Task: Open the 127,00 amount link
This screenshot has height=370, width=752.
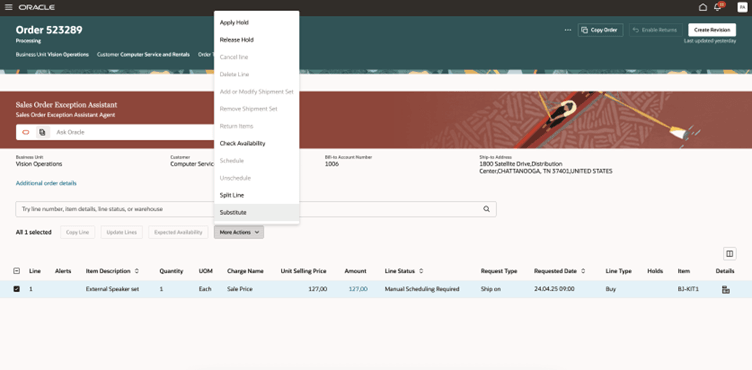Action: 358,289
